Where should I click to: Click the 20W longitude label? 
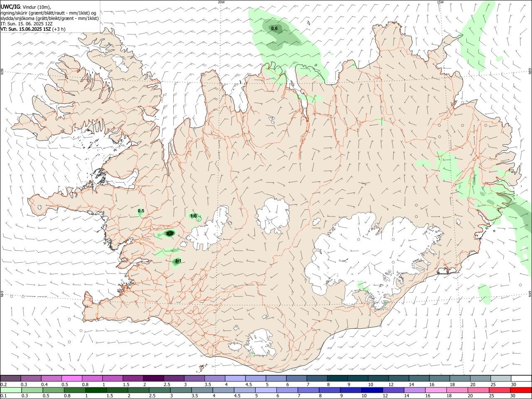221,2
